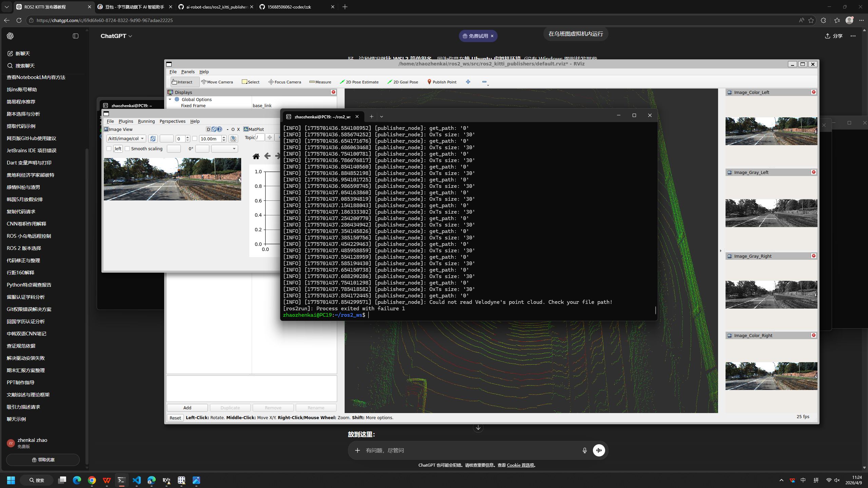Click the scroll-to-bottom arrow in ChatGPT
Screen dimensions: 868x488
pyautogui.click(x=478, y=428)
